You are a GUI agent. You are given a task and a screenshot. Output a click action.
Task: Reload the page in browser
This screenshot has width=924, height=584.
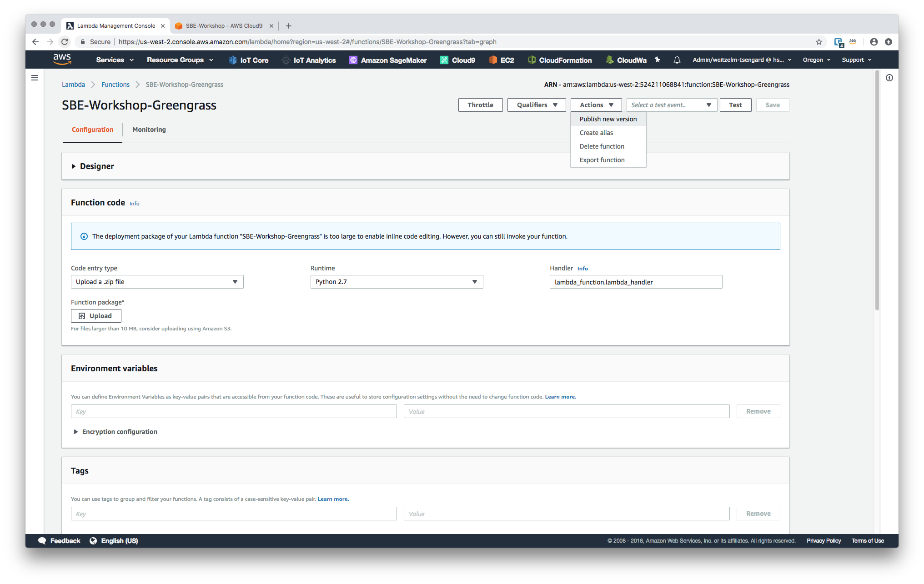65,42
